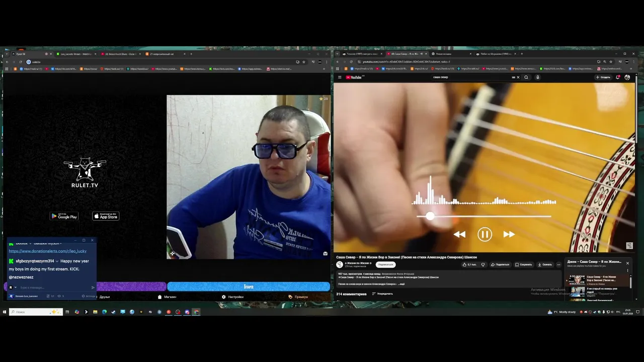This screenshot has width=644, height=362.
Task: Open weather widget showing Mostly cloudy
Action: 561,312
